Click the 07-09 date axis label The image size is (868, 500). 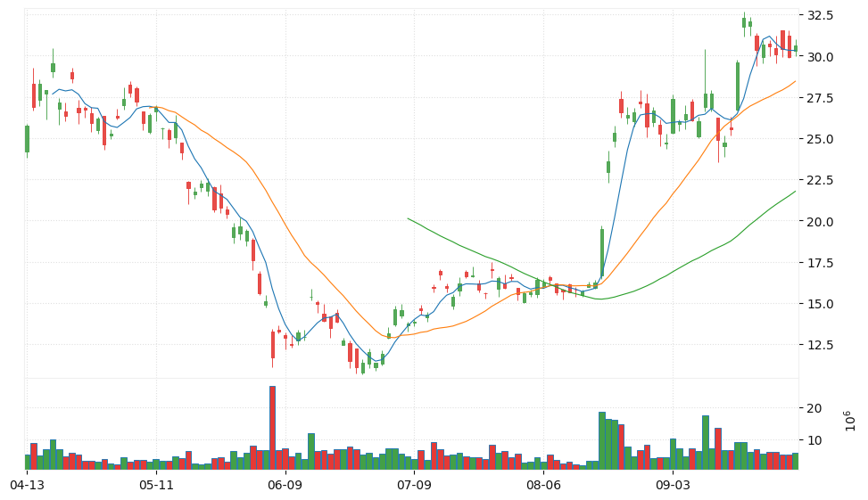(x=414, y=485)
